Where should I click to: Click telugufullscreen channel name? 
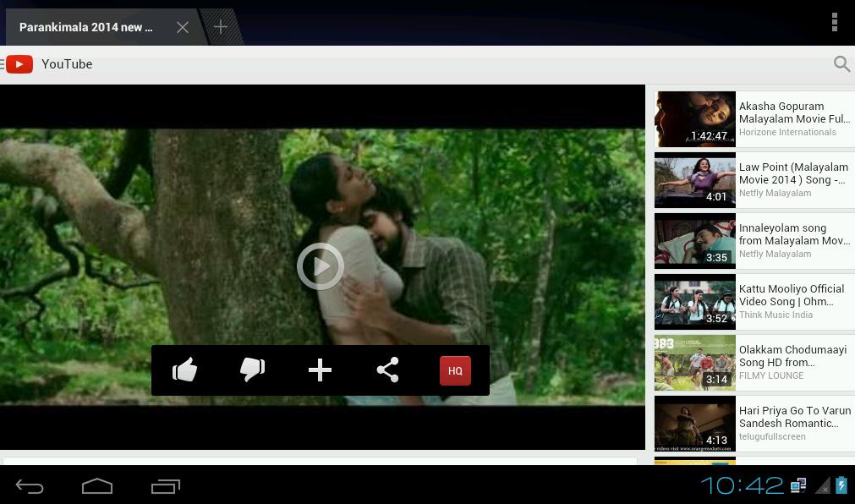click(x=772, y=436)
